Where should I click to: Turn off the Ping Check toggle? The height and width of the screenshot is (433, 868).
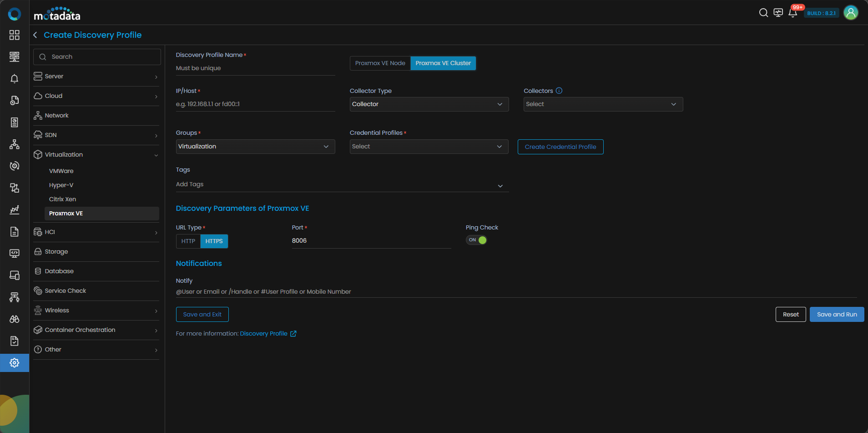[x=476, y=240]
